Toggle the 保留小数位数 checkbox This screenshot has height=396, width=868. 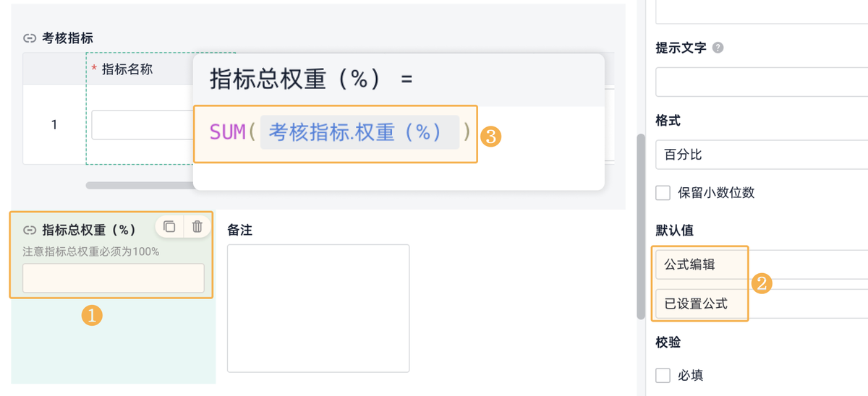click(x=663, y=193)
